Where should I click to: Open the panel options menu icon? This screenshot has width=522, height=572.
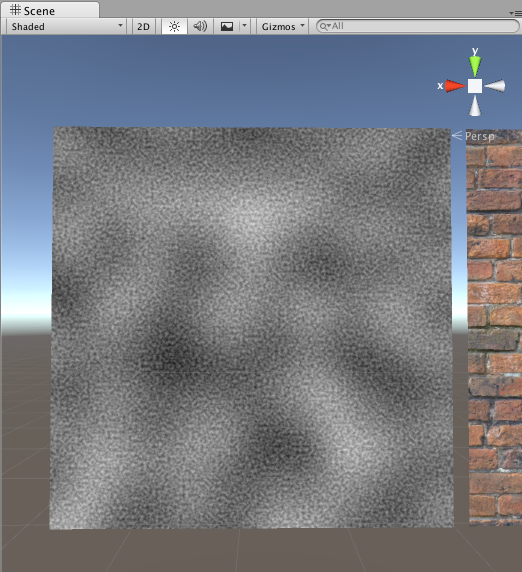click(516, 13)
